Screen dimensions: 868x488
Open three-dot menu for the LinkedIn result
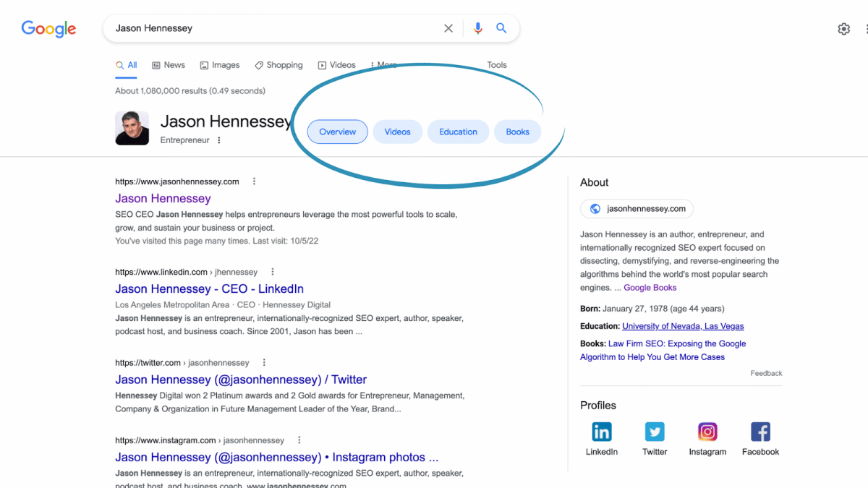point(272,271)
